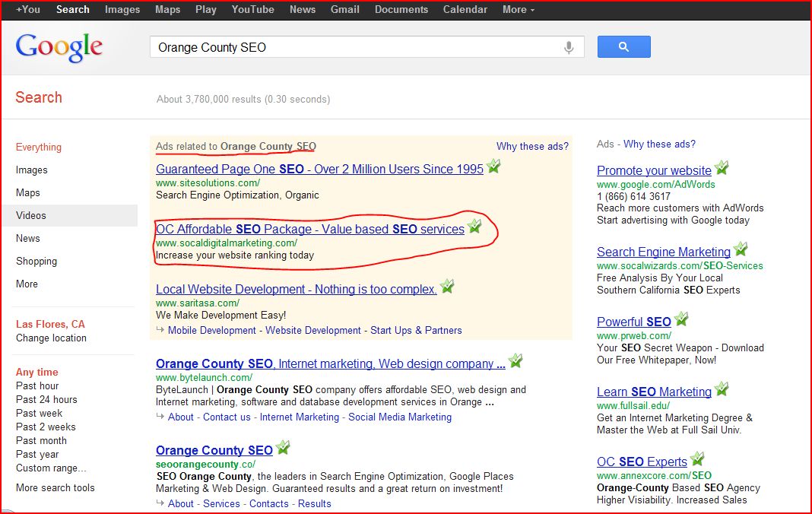Limit results to Past year
812x514 pixels.
click(x=37, y=455)
